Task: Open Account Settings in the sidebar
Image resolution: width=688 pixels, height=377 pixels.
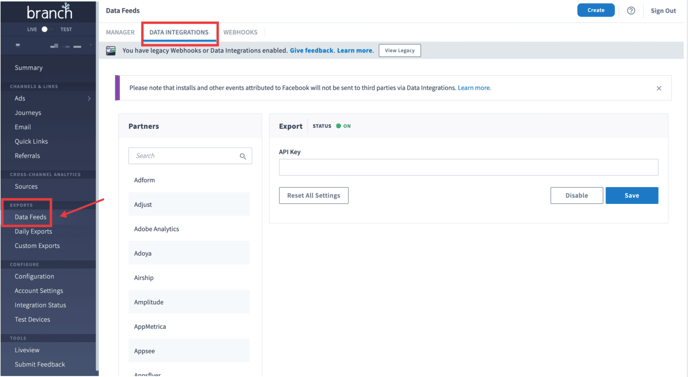Action: pyautogui.click(x=39, y=291)
